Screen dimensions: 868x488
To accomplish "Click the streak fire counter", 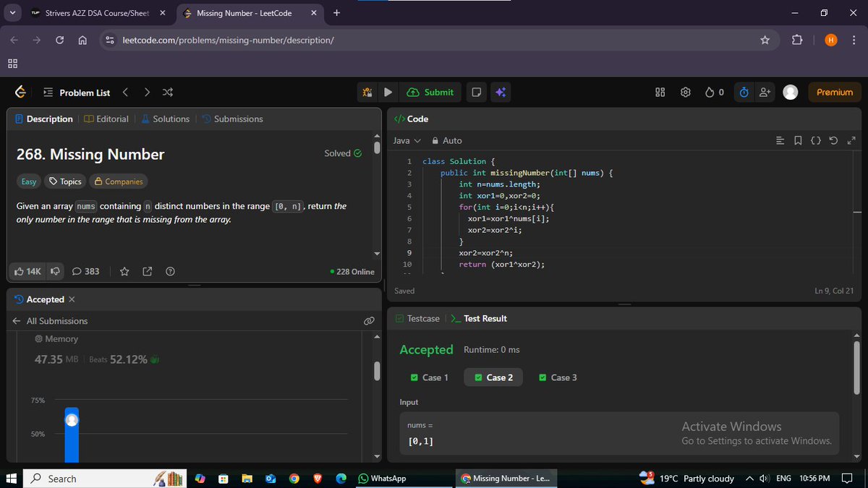I will pyautogui.click(x=715, y=92).
